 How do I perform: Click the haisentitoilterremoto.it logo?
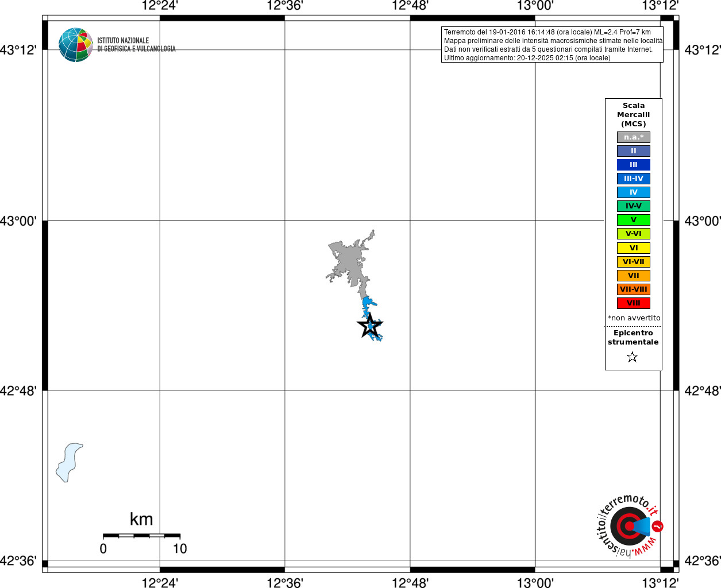[x=629, y=525]
